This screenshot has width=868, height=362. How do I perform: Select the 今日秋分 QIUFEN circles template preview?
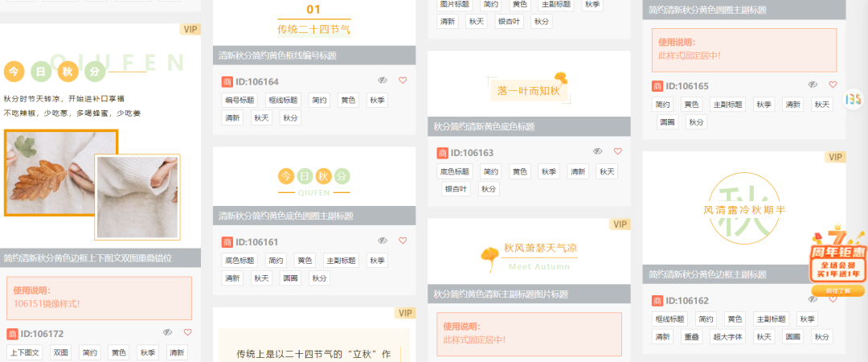314,177
